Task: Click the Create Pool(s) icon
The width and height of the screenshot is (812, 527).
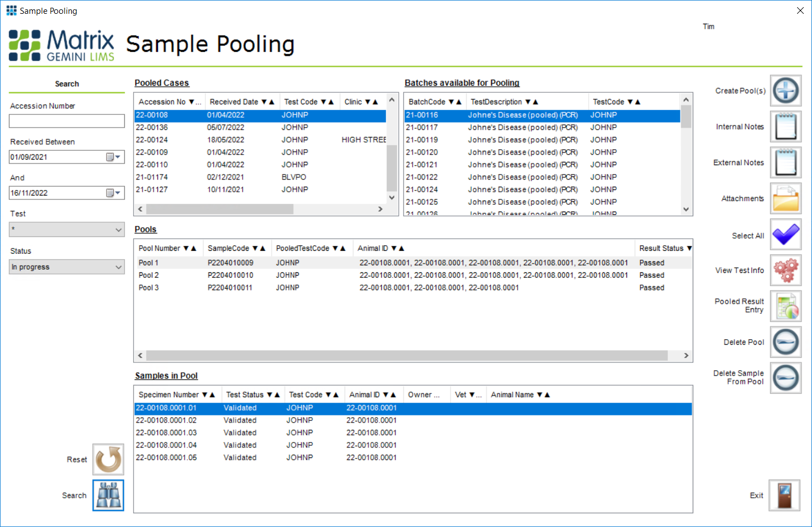Action: tap(785, 91)
